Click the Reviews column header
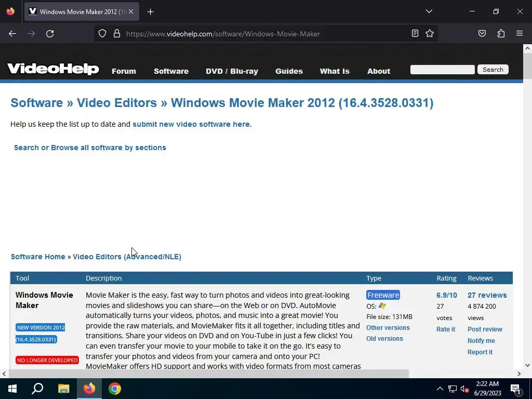 click(x=480, y=278)
